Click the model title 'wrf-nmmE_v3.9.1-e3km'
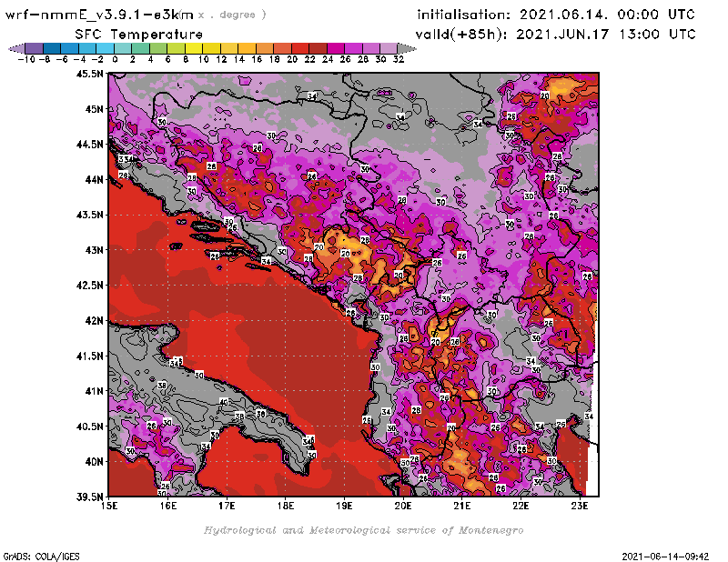The image size is (728, 562). [99, 15]
